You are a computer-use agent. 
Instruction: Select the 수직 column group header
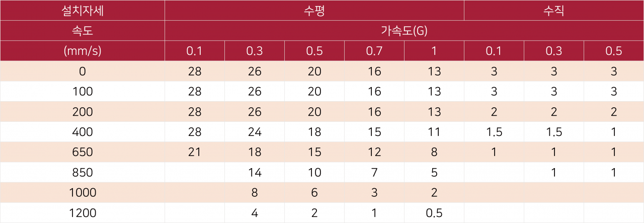tap(554, 11)
